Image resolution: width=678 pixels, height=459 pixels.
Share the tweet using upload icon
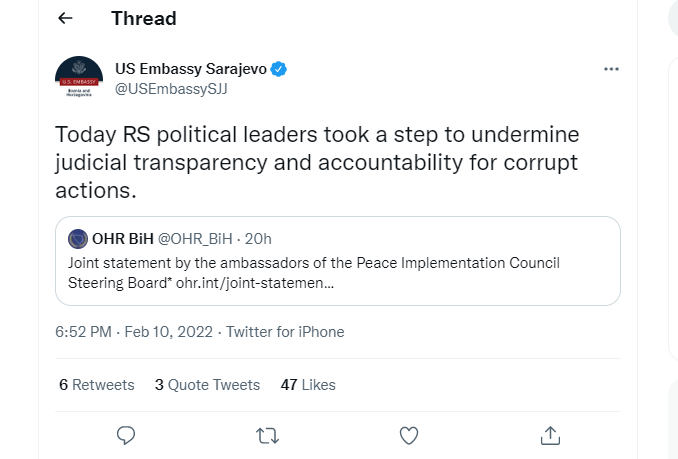pyautogui.click(x=549, y=435)
